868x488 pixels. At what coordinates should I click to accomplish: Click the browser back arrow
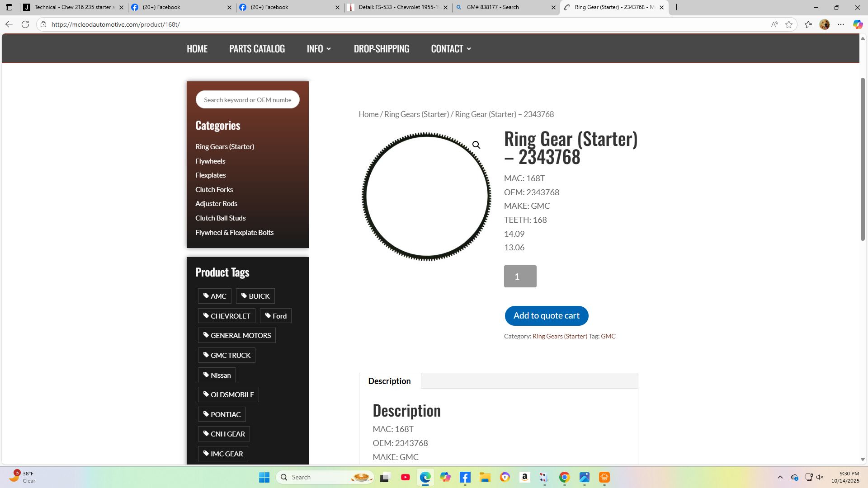[x=9, y=24]
